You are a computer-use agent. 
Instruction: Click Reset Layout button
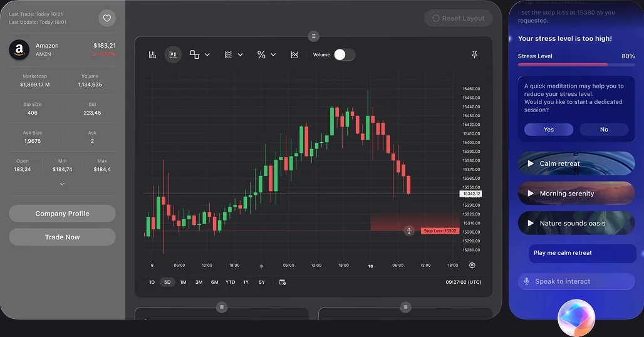459,18
